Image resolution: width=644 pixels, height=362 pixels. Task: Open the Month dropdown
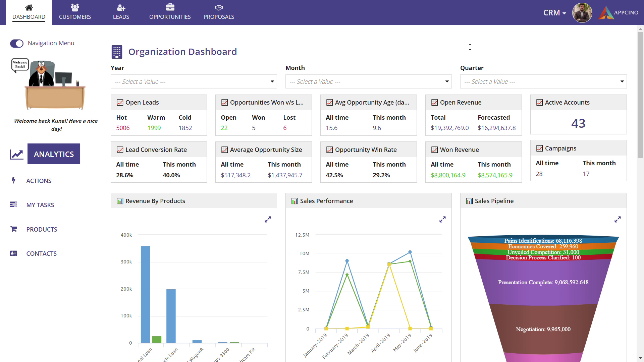tap(368, 81)
